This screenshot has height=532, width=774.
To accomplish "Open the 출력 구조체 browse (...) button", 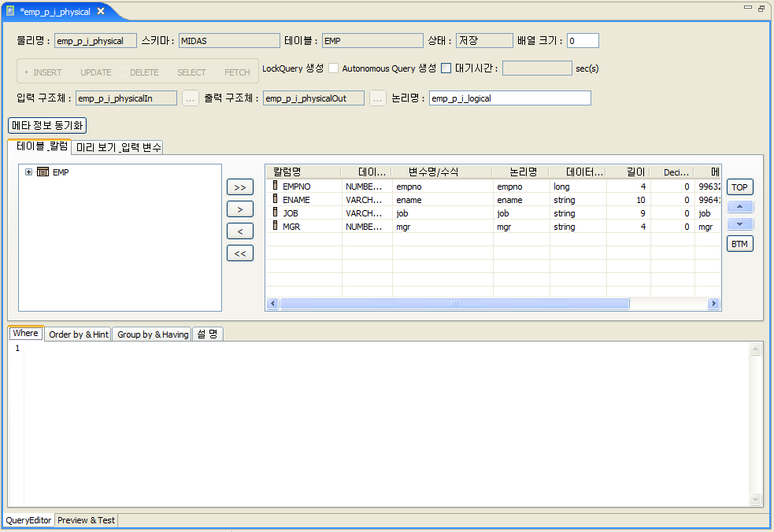I will (377, 98).
